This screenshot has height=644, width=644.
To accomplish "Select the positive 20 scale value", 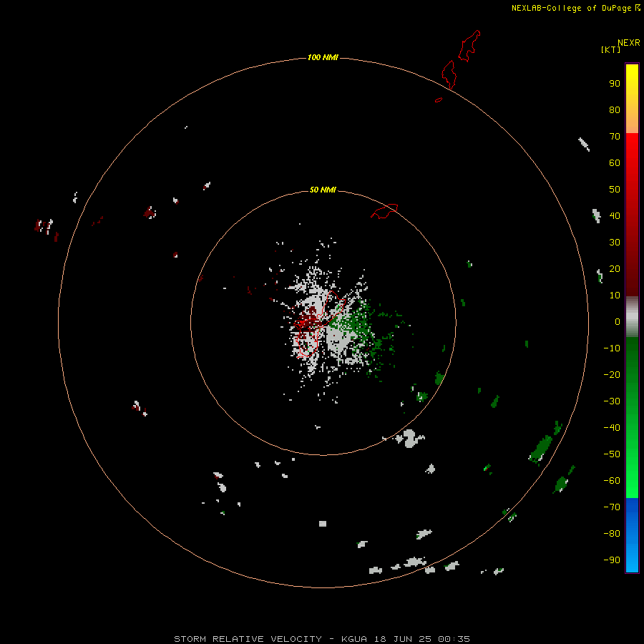I will click(x=615, y=268).
